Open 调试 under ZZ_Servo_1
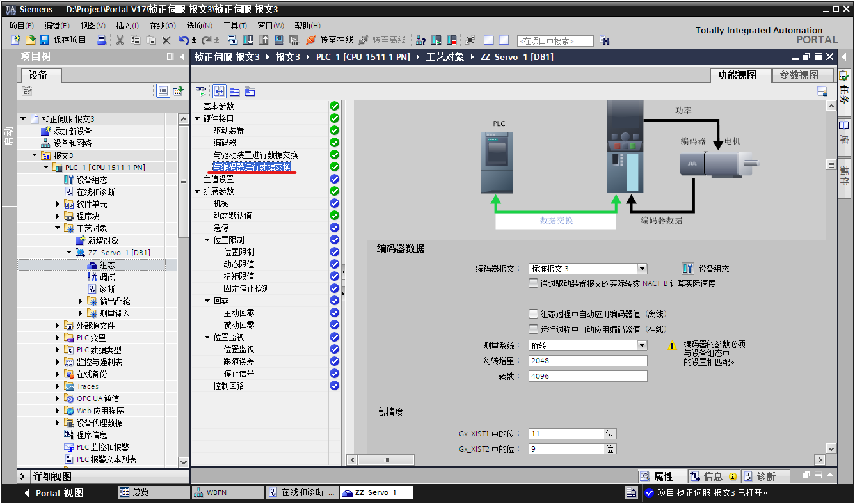 click(x=107, y=277)
